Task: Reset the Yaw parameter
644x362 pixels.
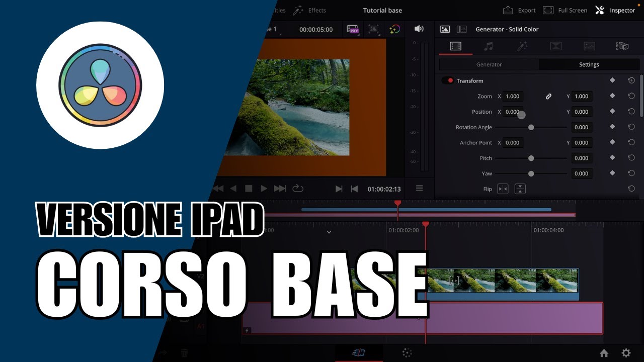Action: pyautogui.click(x=631, y=173)
